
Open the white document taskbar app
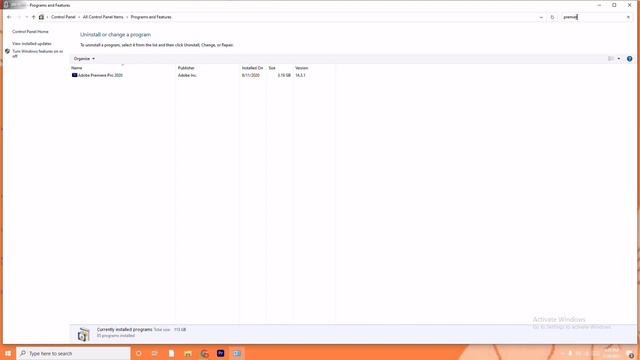[x=171, y=353]
